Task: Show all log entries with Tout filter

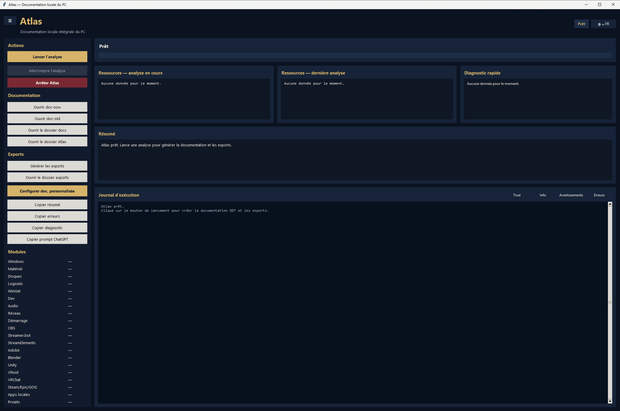Action: tap(517, 195)
